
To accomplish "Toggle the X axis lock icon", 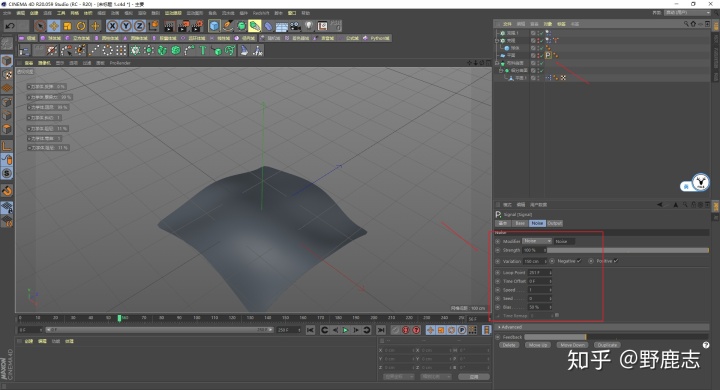I will [112, 26].
